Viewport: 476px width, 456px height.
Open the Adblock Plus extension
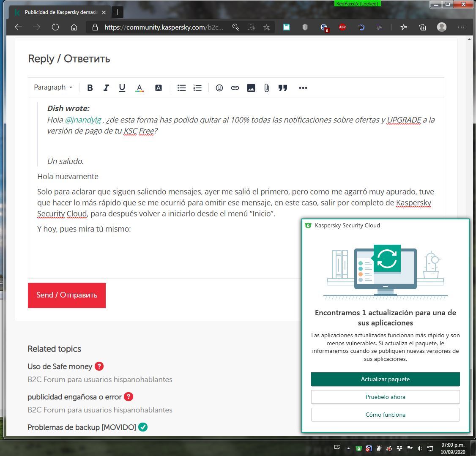[x=342, y=27]
